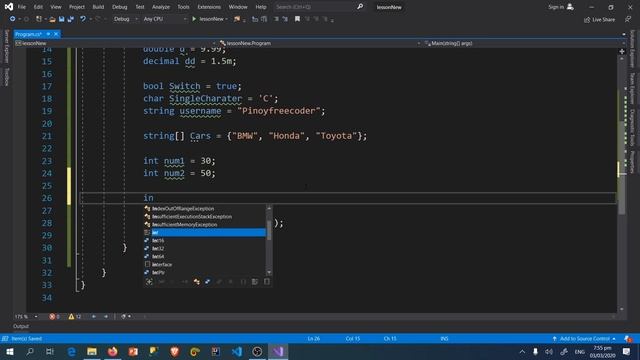The height and width of the screenshot is (360, 640).
Task: Click the warnings count indicator showing 12
Action: (x=75, y=317)
